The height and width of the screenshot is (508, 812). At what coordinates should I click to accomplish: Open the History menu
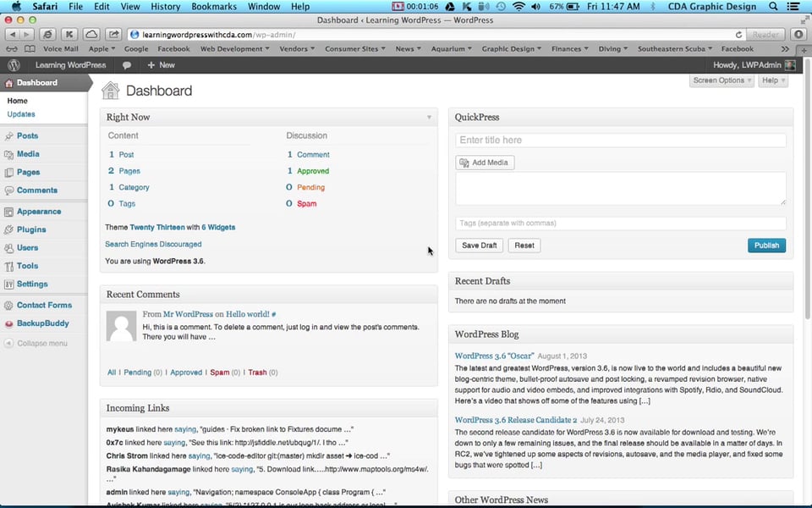165,7
